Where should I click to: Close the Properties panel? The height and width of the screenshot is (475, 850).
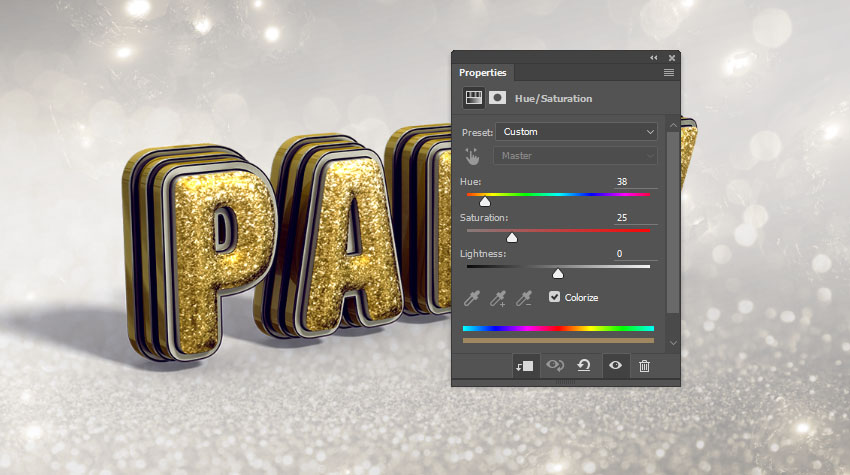[672, 57]
